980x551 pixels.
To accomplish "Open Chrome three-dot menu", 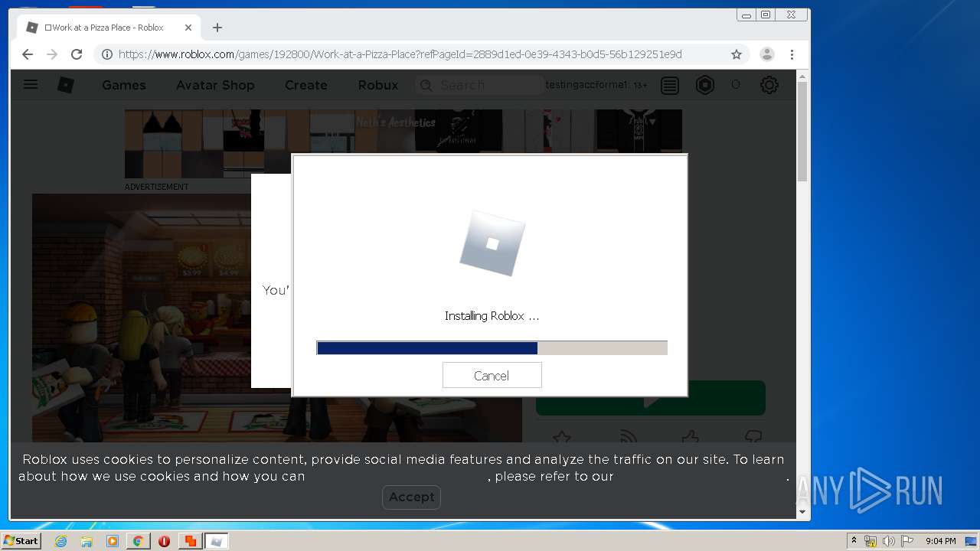I will (x=792, y=54).
